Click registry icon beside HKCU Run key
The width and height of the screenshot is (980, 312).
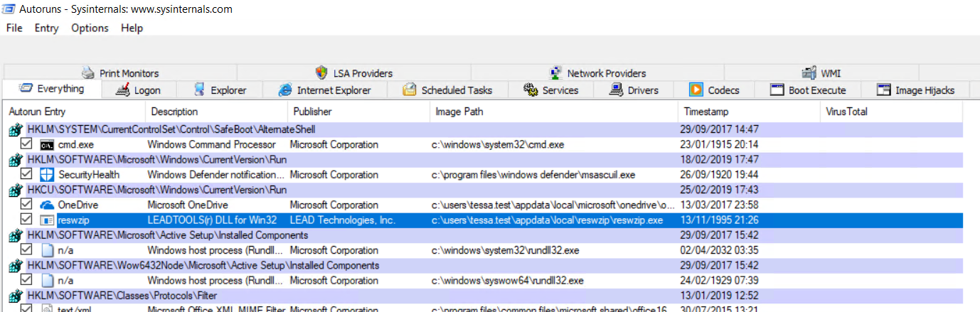(x=15, y=190)
